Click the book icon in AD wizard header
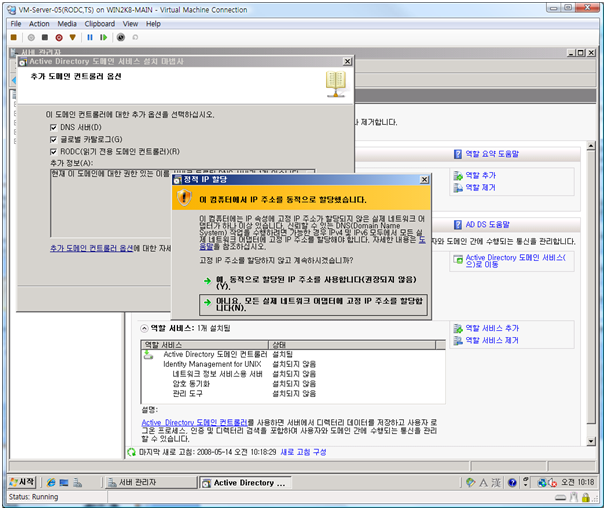The image size is (606, 510). (335, 83)
